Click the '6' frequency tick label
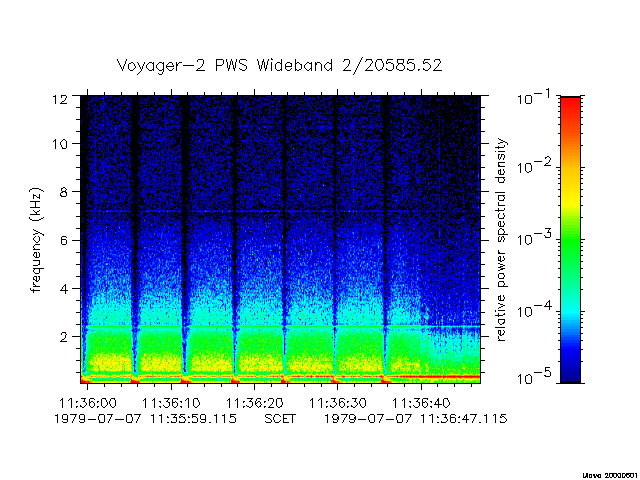Screen dimensions: 640x480 [x=63, y=240]
